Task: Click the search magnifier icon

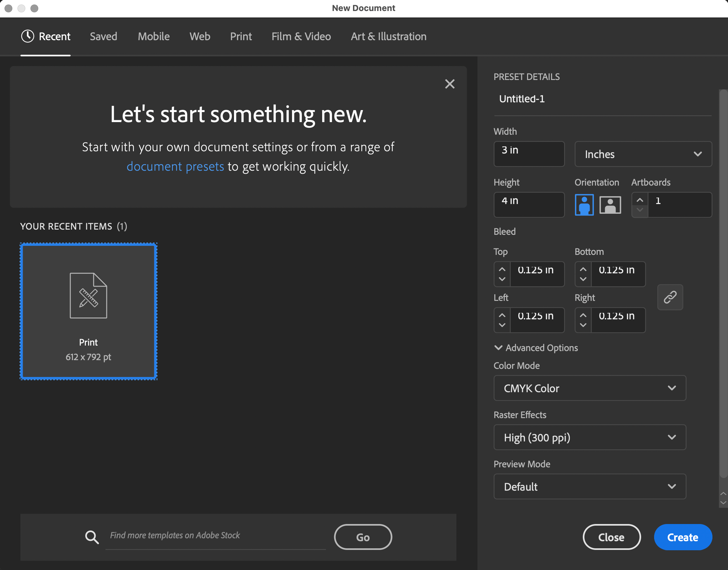Action: tap(92, 537)
